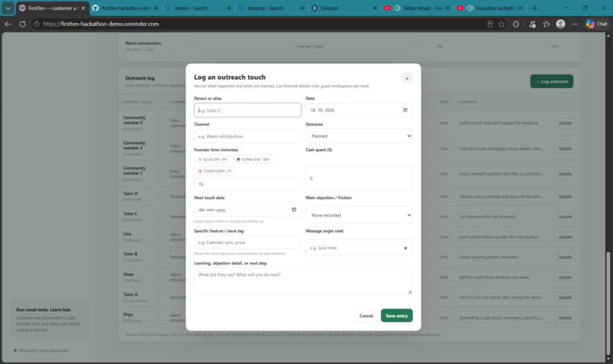Open the browser settings and more menu
Screen dimensions: 613x364
coord(575,24)
